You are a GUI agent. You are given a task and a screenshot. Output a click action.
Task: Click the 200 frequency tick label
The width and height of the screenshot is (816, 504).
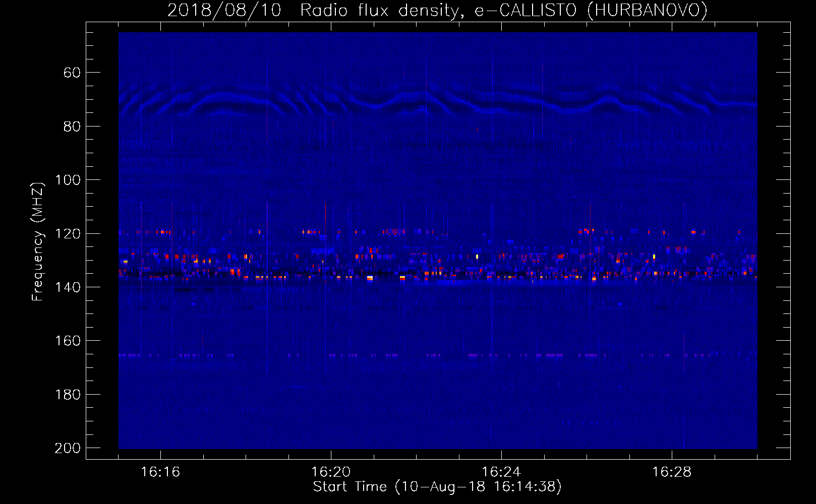[x=68, y=448]
